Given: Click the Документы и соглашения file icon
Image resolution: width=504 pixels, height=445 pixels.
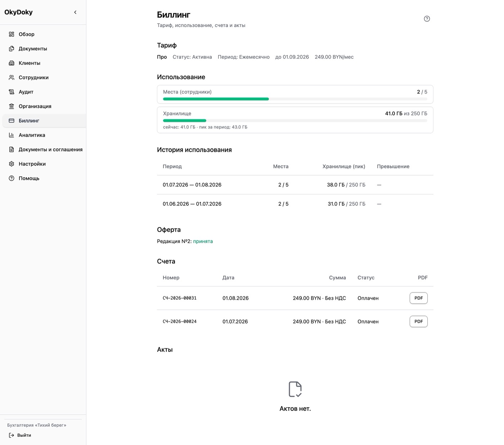Looking at the screenshot, I should (x=12, y=149).
